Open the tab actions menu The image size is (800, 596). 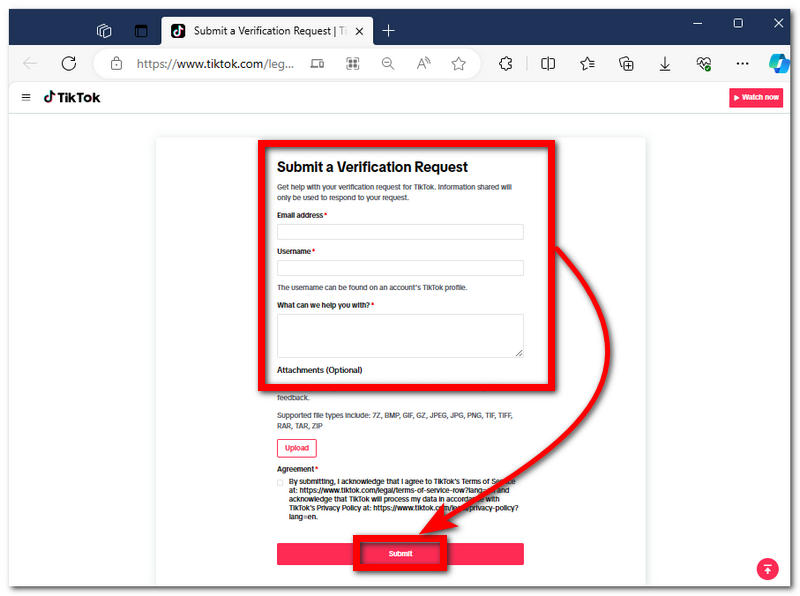click(x=104, y=31)
